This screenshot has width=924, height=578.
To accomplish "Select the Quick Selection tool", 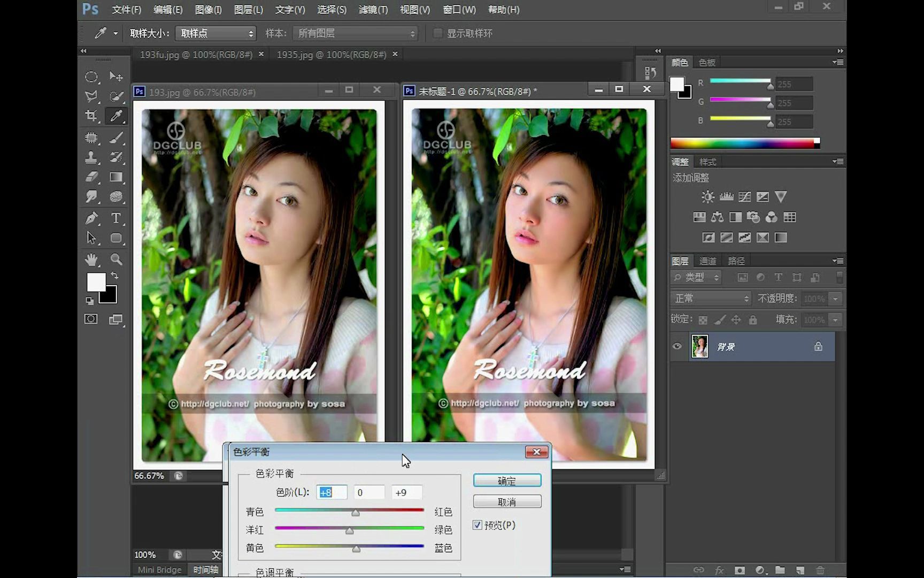I will point(116,97).
